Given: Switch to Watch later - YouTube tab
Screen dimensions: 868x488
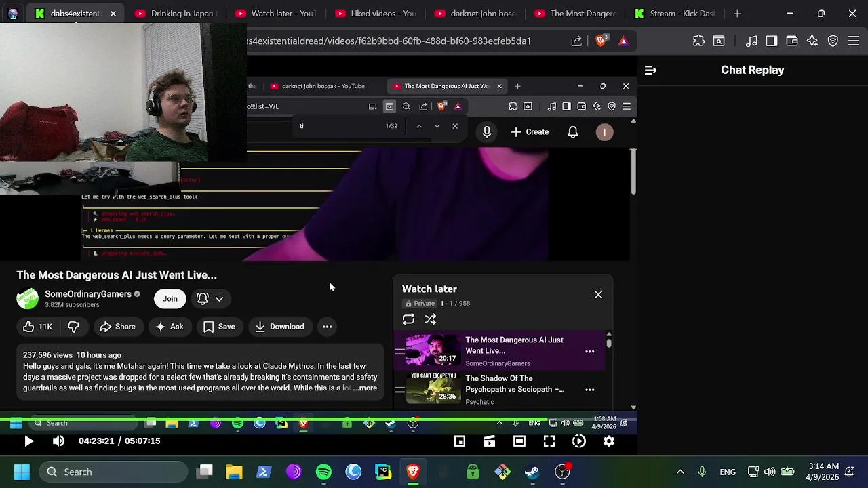Looking at the screenshot, I should pos(275,13).
